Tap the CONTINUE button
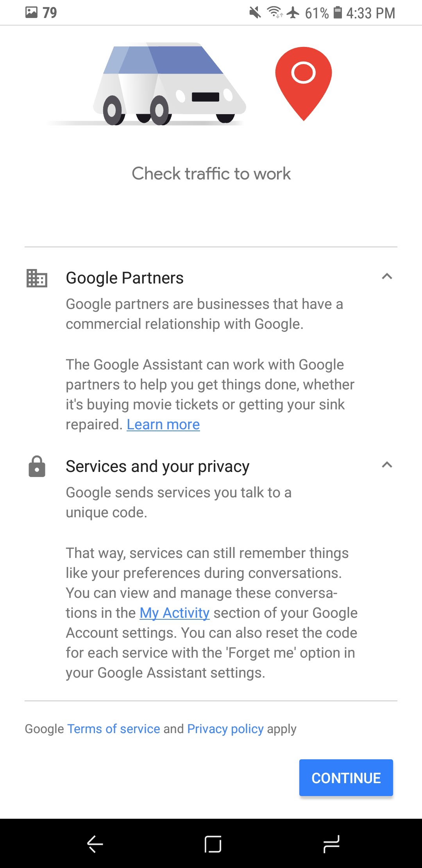Image resolution: width=422 pixels, height=868 pixels. (x=345, y=778)
